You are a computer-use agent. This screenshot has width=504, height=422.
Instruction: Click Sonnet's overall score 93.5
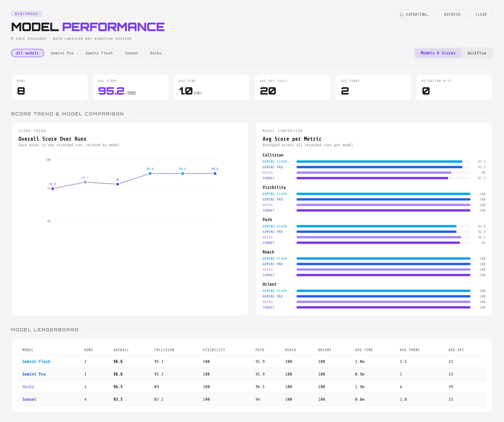click(118, 399)
